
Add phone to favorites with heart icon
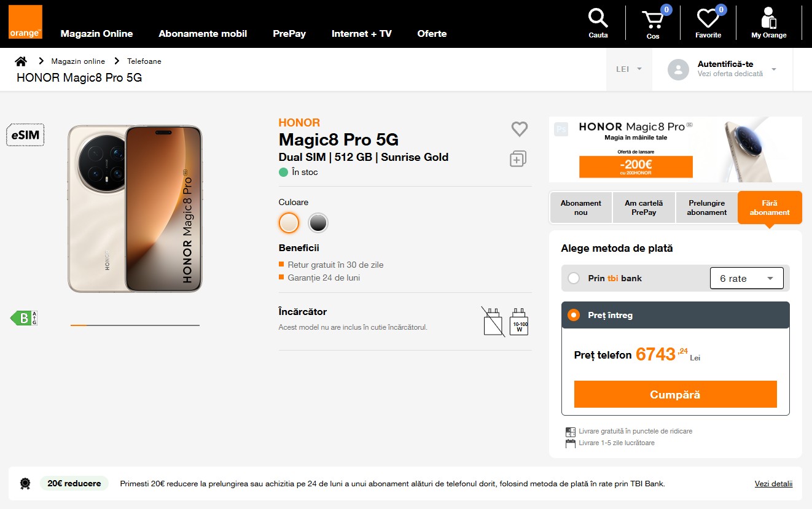tap(520, 129)
